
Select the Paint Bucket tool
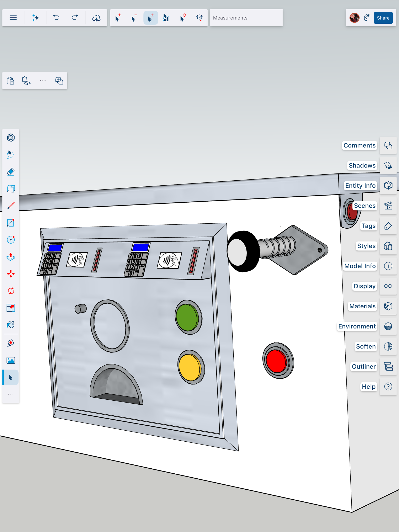11,325
